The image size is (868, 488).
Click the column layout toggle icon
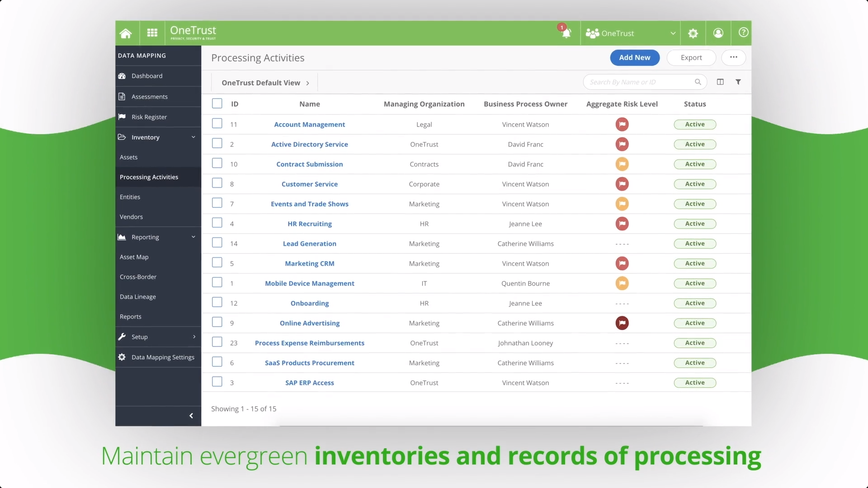(x=720, y=82)
